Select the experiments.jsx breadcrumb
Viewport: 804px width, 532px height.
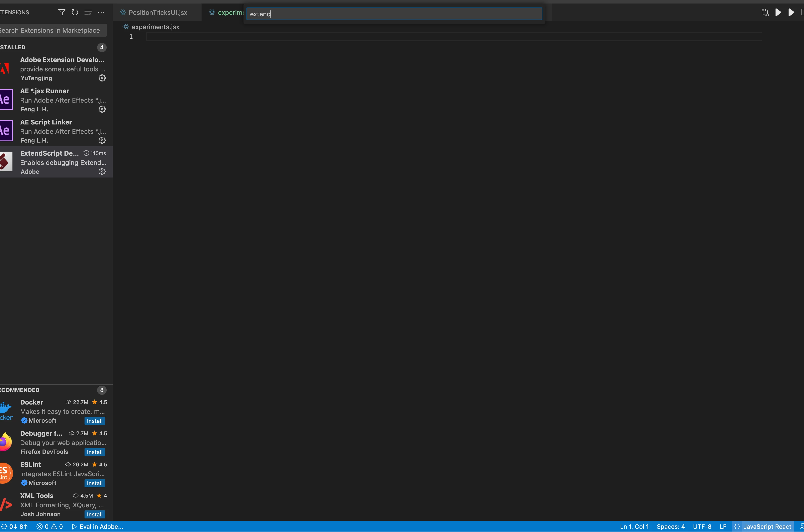pos(155,27)
